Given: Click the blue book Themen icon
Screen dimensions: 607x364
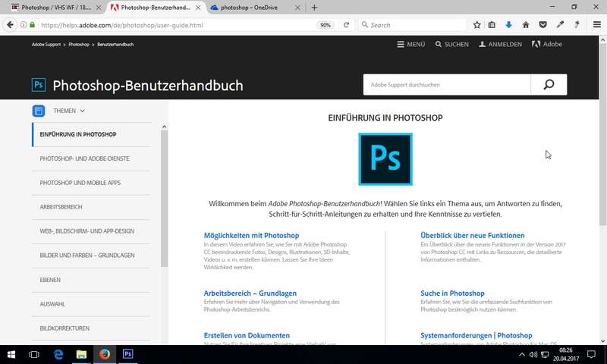Looking at the screenshot, I should [39, 111].
